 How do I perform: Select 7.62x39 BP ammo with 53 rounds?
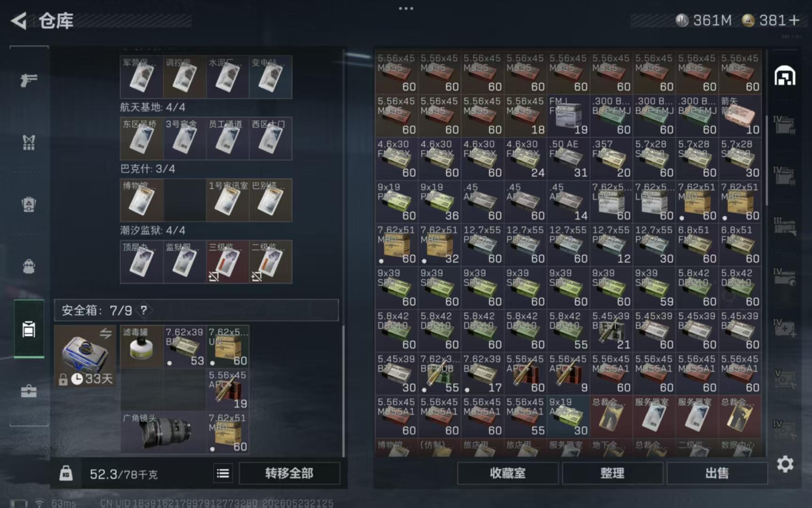(185, 346)
